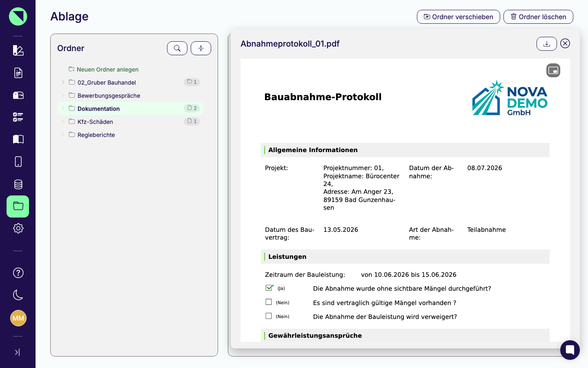Select the 02_Gruber Bauhandel folder

point(130,82)
